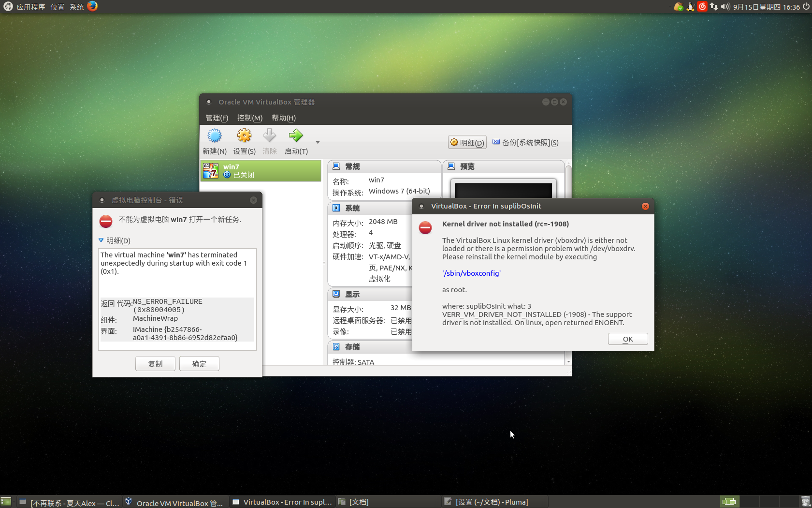Viewport: 812px width, 508px height.
Task: Click the 'Kernel driver not installed' heading
Action: [506, 224]
